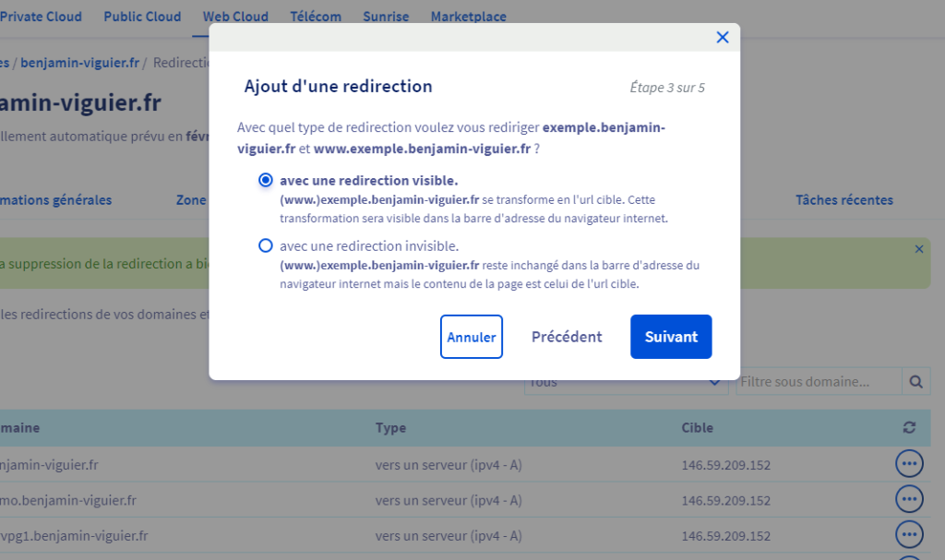This screenshot has height=560, width=945.
Task: Open the Télécom menu
Action: coord(316,17)
